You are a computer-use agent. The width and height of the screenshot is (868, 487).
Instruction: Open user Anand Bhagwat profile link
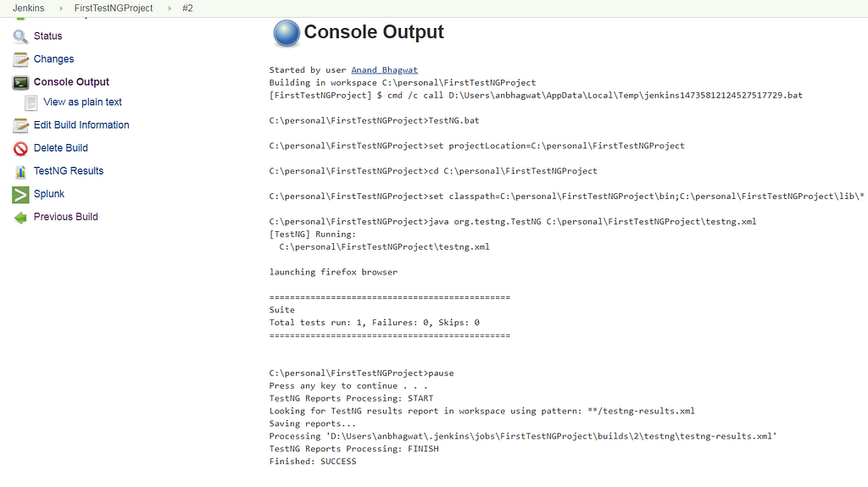click(x=385, y=69)
